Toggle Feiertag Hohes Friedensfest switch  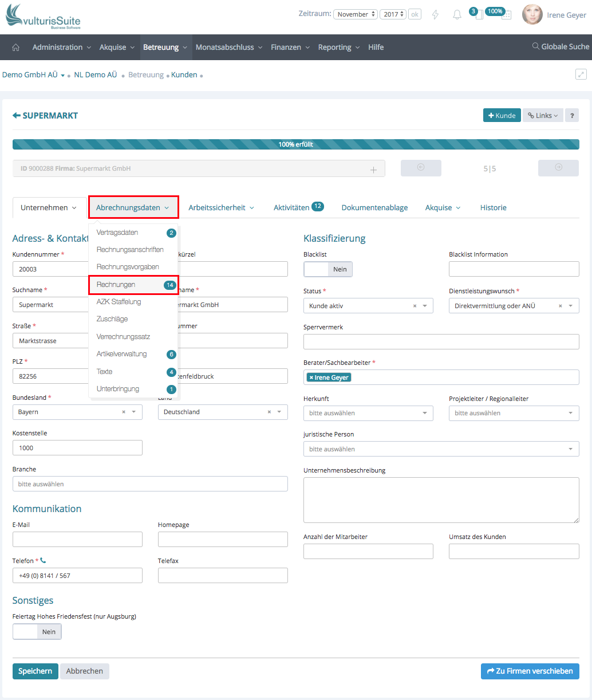coord(37,632)
